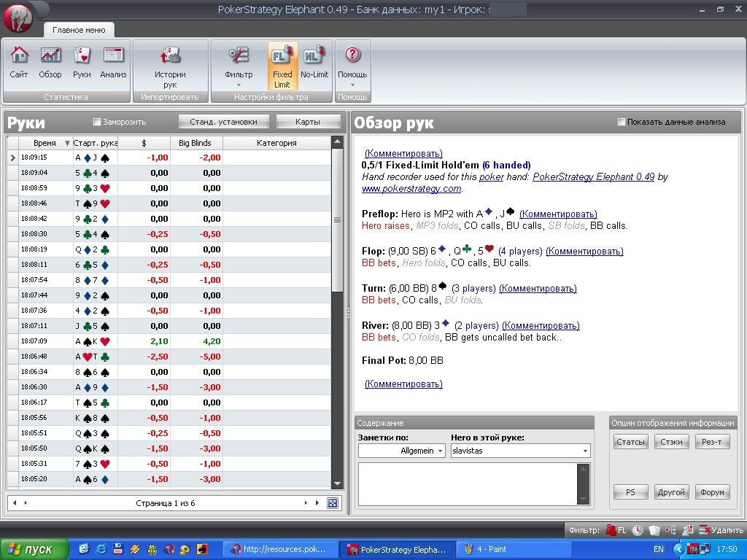Click the Другой display option button

tap(671, 492)
